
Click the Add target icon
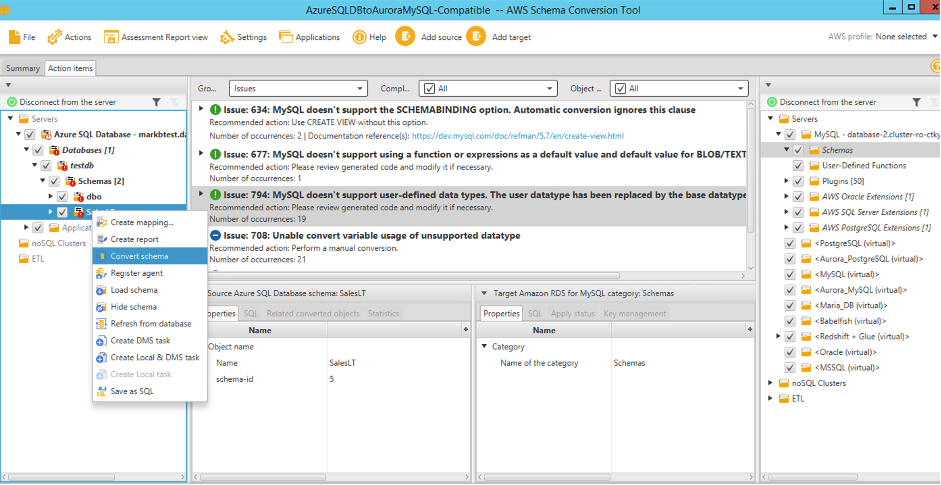click(476, 37)
